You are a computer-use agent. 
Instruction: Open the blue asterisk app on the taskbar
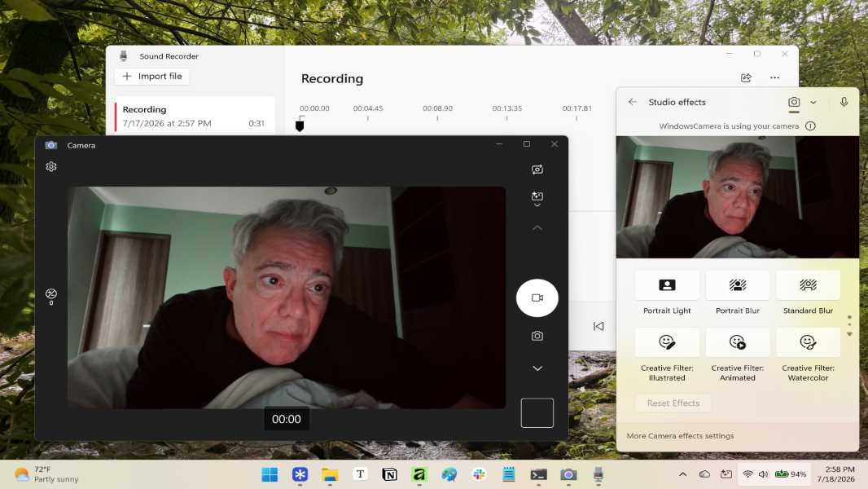click(x=300, y=474)
